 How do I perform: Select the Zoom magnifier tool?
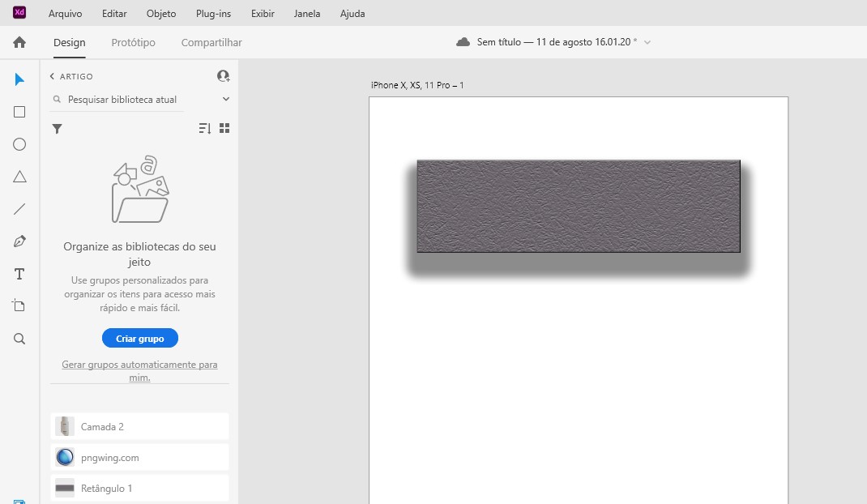19,339
